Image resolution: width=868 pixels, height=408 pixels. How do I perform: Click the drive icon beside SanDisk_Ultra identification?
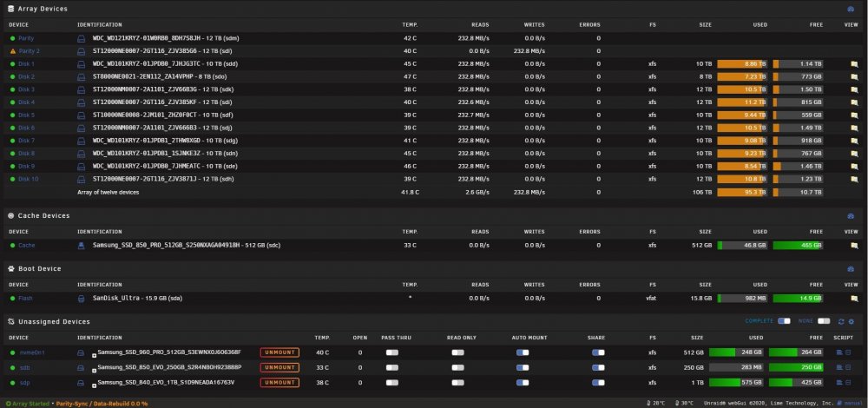click(82, 299)
